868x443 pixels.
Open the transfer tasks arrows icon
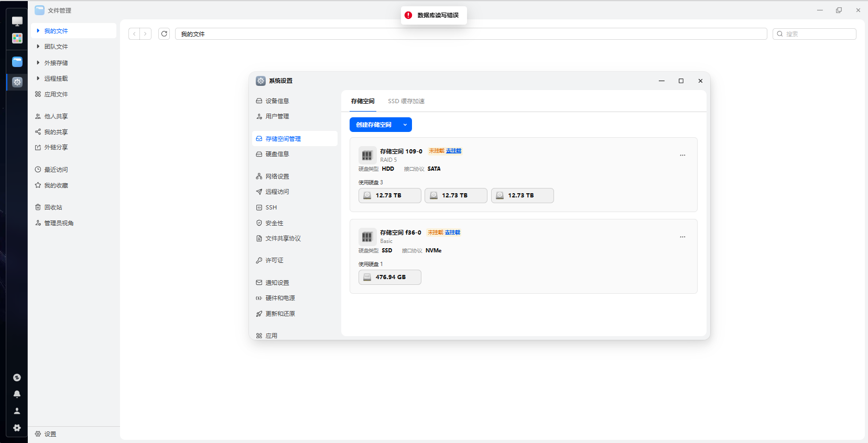17,378
